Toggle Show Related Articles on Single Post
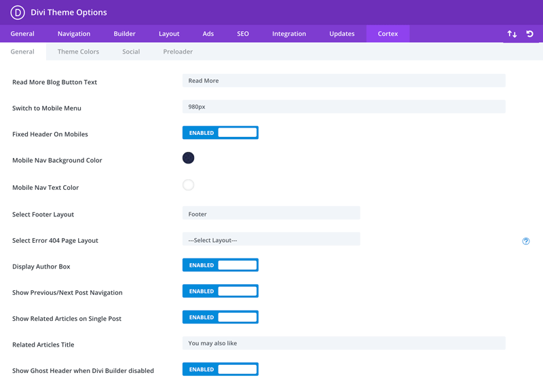 click(220, 317)
